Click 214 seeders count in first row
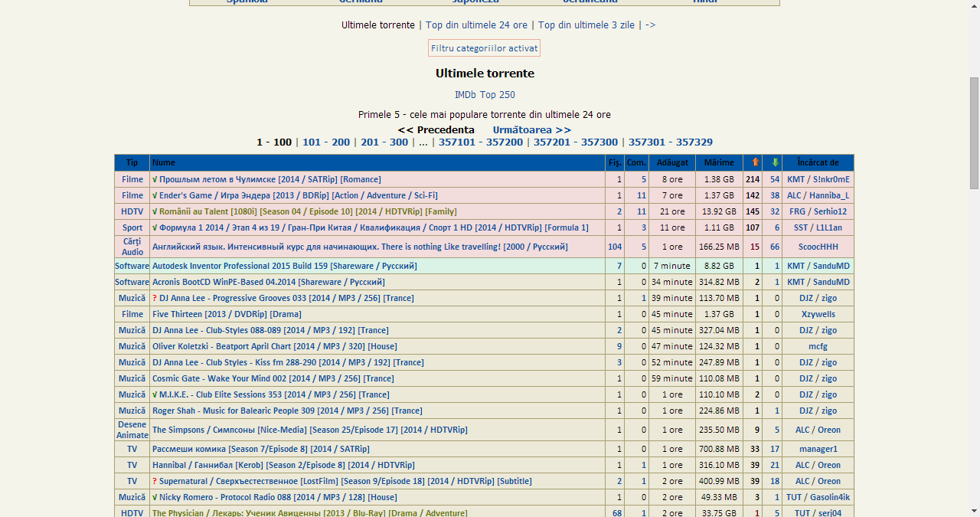 [x=753, y=179]
